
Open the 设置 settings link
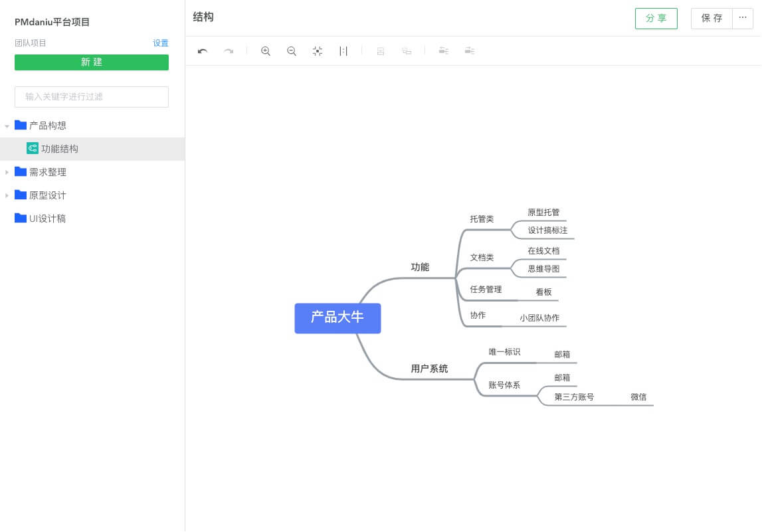click(x=161, y=43)
